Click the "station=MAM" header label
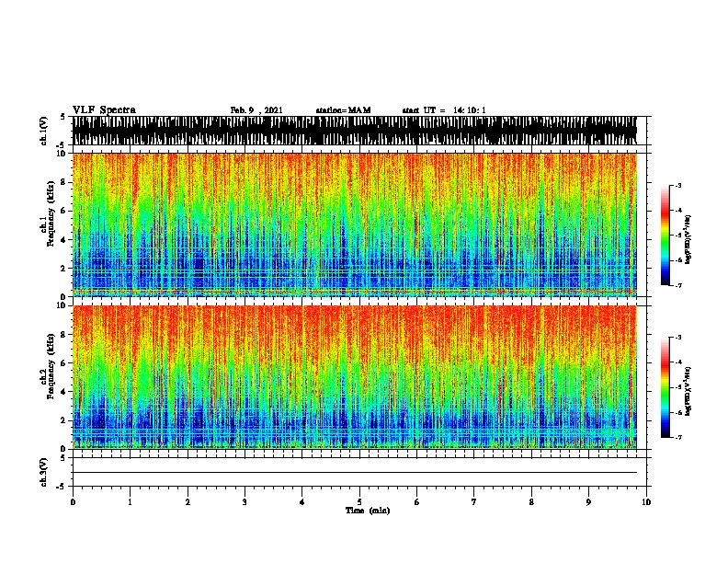 [343, 110]
